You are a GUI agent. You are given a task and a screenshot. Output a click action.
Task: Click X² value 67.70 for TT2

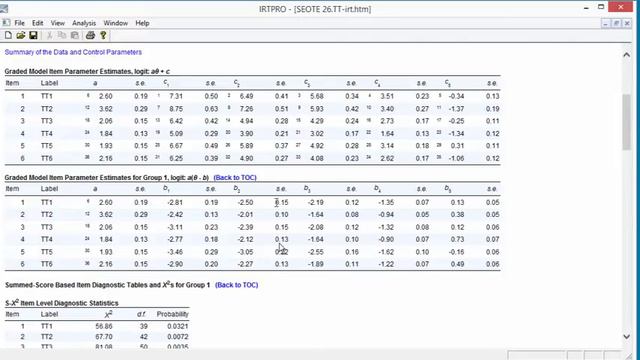pos(104,337)
